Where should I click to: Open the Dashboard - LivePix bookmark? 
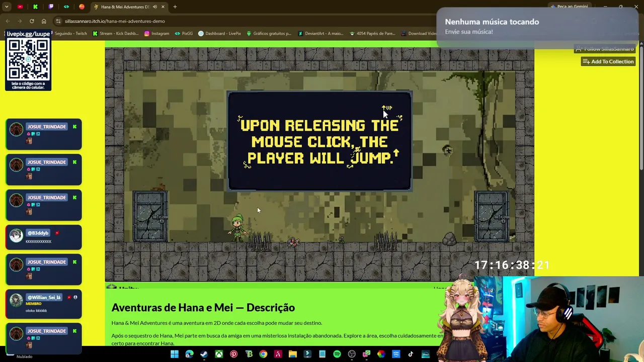click(220, 34)
